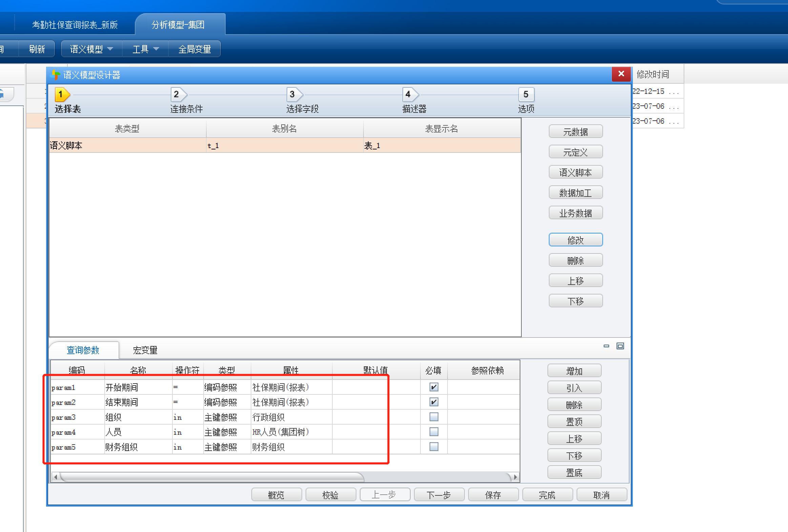
Task: Click the 业务数据 button
Action: click(575, 213)
